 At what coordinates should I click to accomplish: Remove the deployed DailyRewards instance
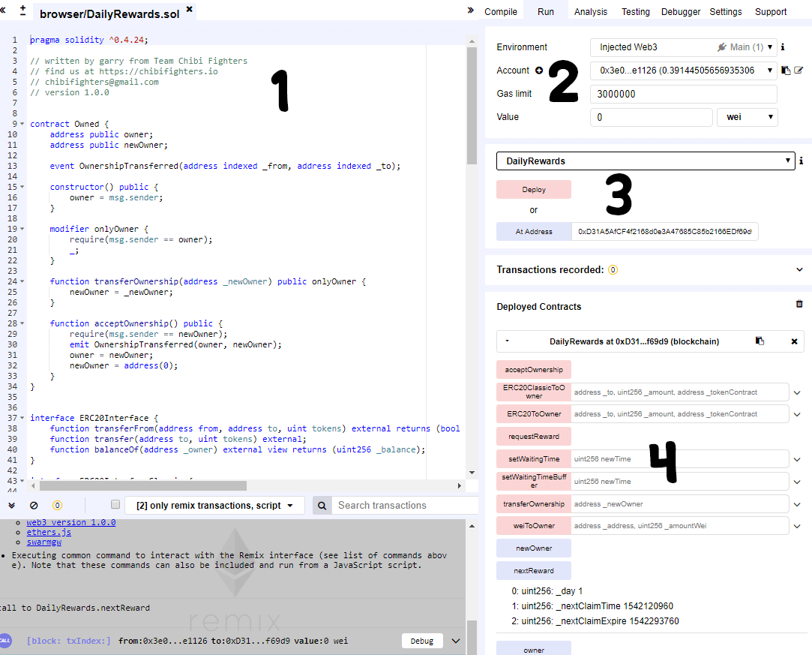[795, 341]
